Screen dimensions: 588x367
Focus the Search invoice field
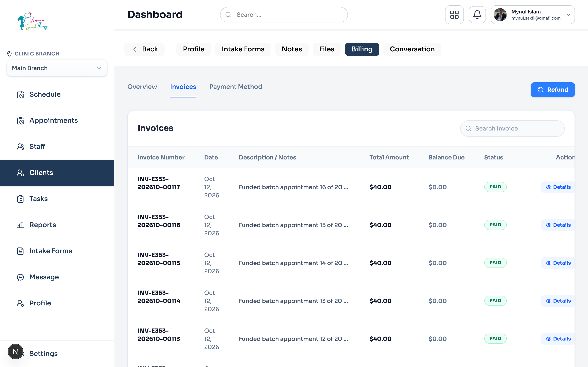(x=512, y=128)
